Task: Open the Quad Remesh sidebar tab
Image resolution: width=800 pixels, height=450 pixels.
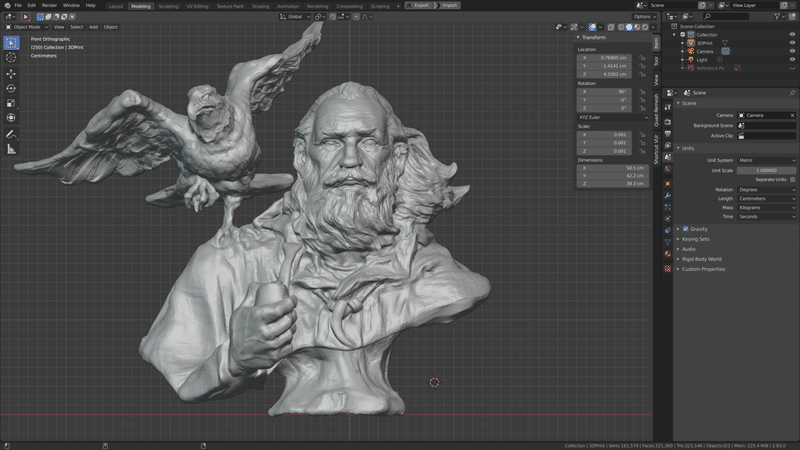Action: pos(656,110)
